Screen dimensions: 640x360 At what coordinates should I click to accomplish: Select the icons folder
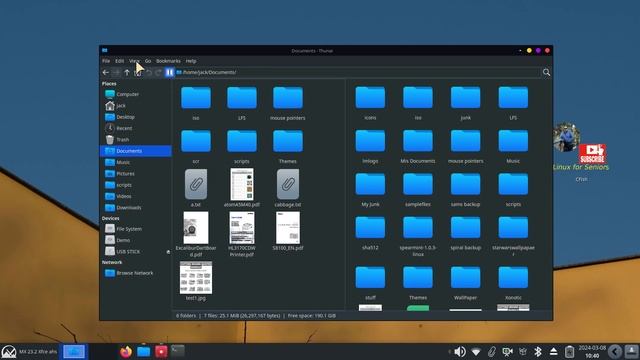(370, 98)
